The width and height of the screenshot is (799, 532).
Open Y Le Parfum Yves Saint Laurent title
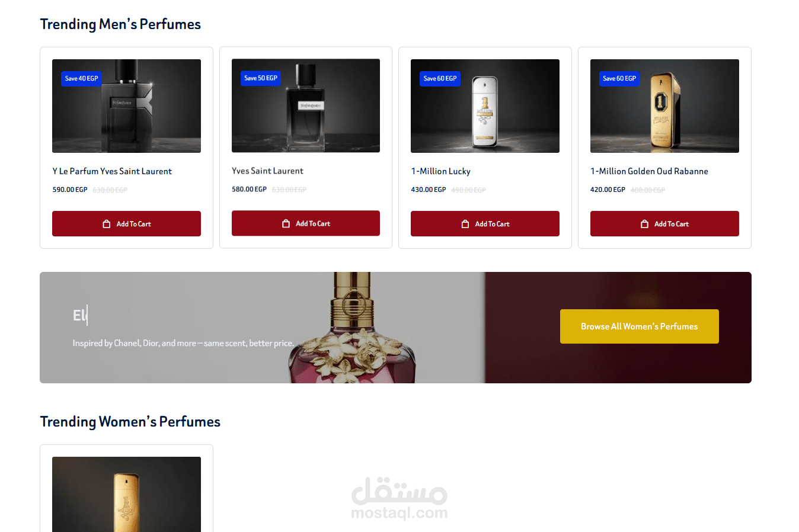112,171
